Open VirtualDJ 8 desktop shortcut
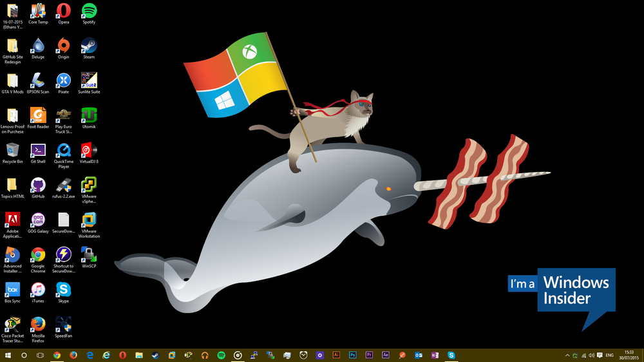644x362 pixels. click(x=89, y=153)
